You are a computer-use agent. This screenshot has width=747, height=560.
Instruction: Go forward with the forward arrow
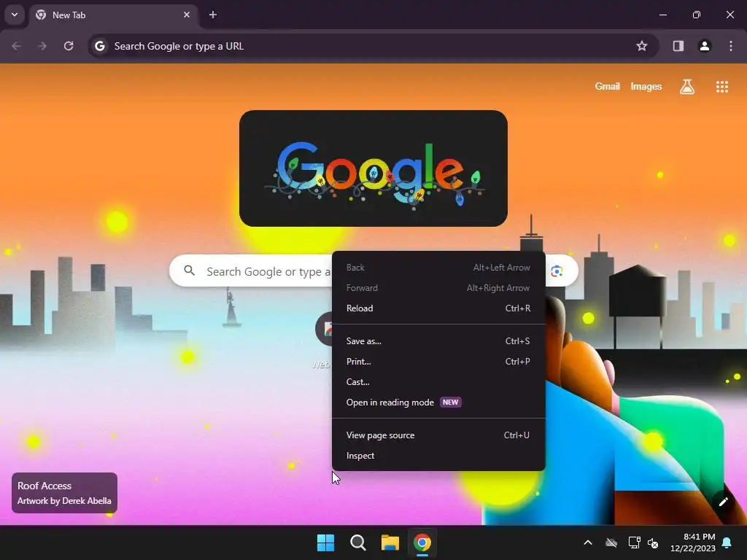42,46
